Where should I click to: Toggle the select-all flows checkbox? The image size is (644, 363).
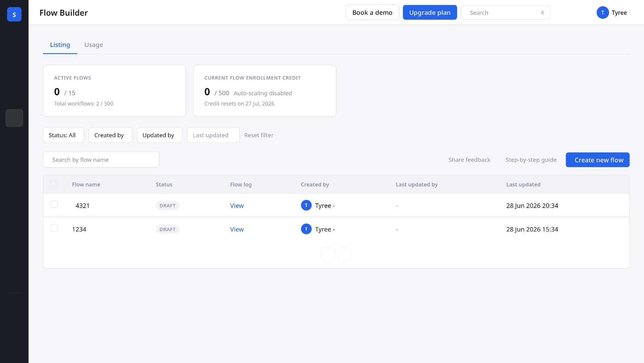[x=54, y=184]
